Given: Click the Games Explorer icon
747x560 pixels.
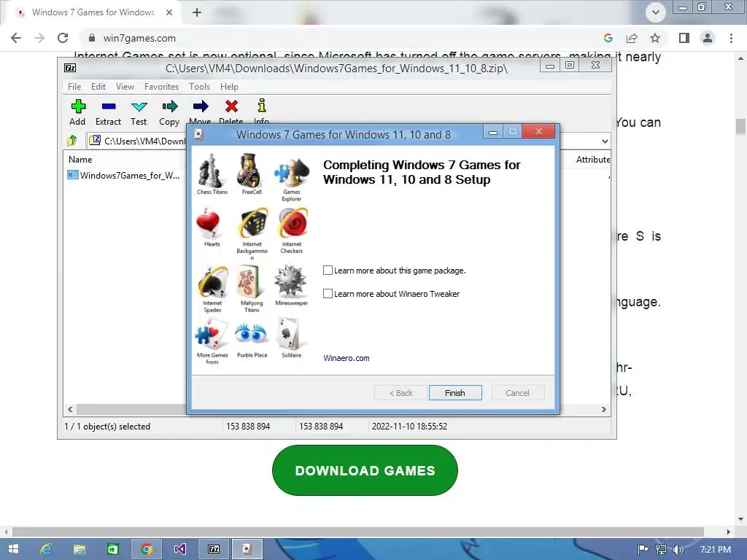Looking at the screenshot, I should click(292, 172).
